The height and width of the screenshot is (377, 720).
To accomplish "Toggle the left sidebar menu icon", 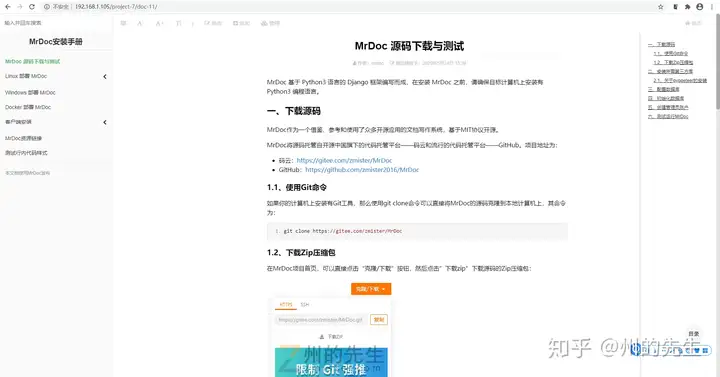I will click(x=124, y=23).
